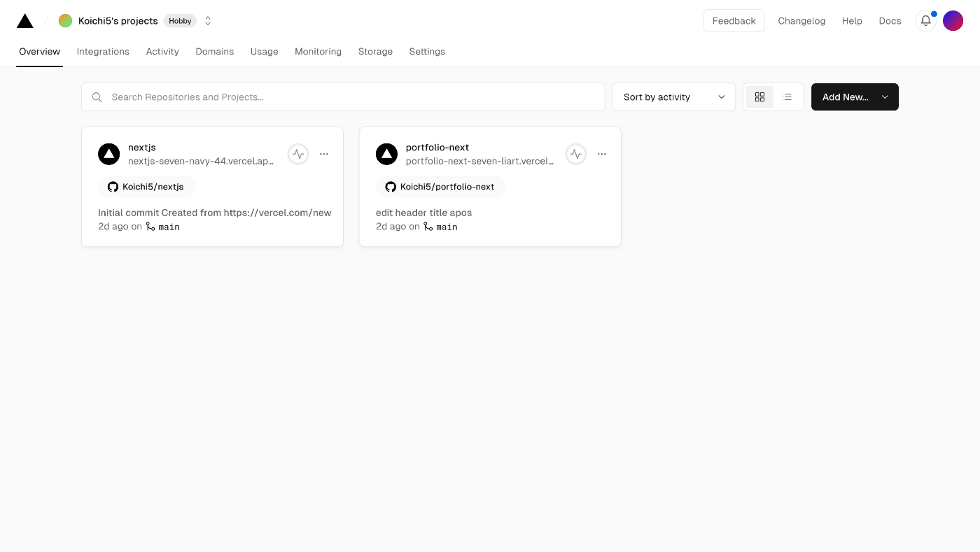This screenshot has height=552, width=980.
Task: Open the portfolio-next card three-dot menu
Action: tap(602, 154)
